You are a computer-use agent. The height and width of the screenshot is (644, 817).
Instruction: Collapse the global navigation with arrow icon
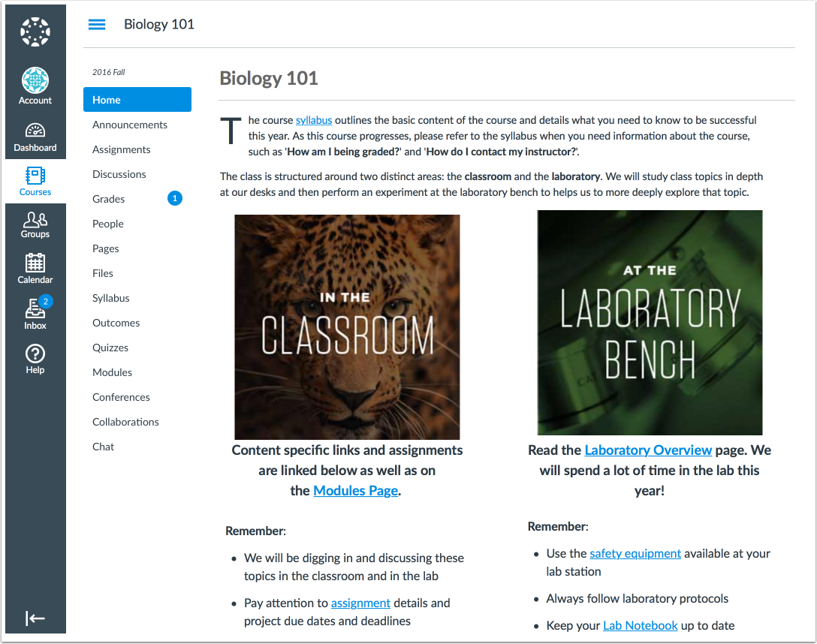click(35, 618)
